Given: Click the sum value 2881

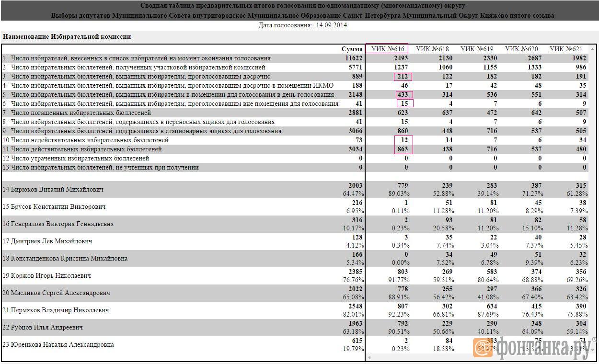Looking at the screenshot, I should coord(356,113).
